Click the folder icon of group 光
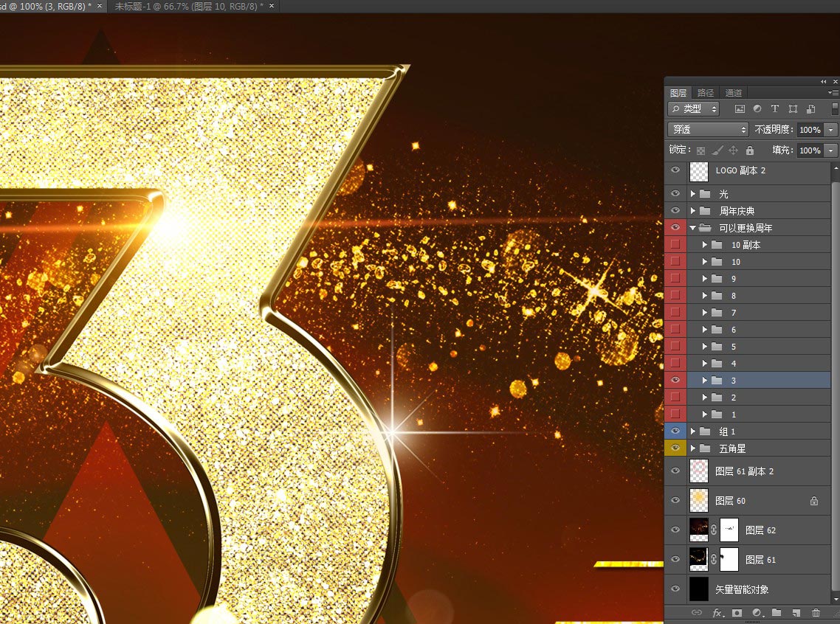Viewport: 840px width, 624px height. pyautogui.click(x=705, y=193)
